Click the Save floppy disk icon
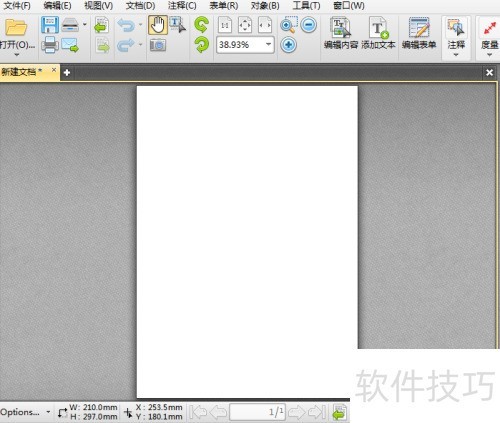 pyautogui.click(x=50, y=25)
